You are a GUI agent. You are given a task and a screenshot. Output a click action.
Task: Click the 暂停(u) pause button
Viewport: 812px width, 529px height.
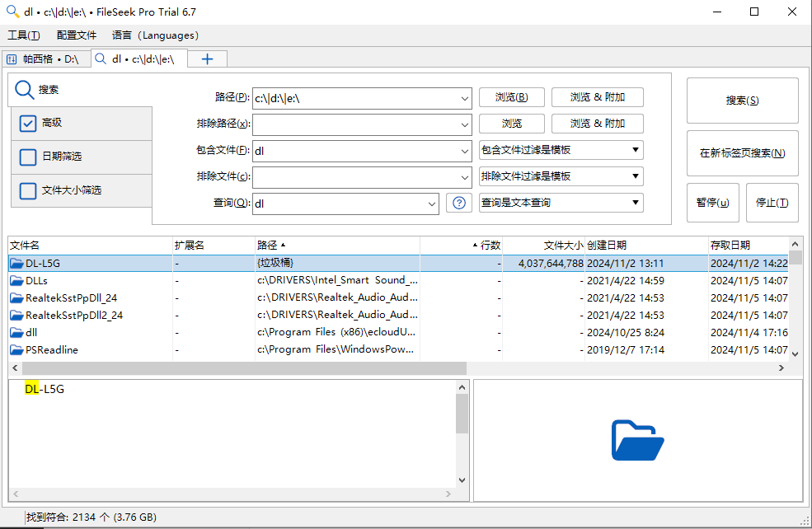point(712,203)
